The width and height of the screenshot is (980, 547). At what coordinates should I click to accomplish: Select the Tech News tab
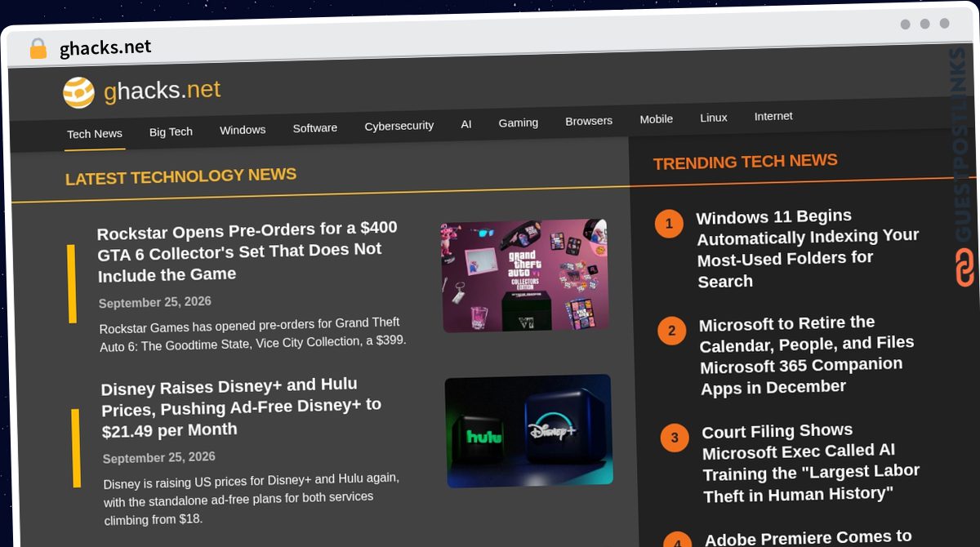[95, 134]
